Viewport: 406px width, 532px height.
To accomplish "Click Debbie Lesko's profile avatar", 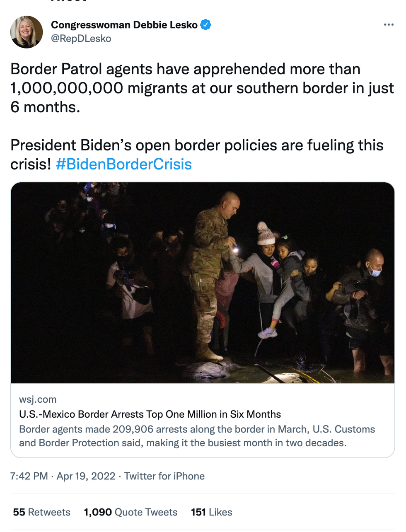I will point(27,32).
